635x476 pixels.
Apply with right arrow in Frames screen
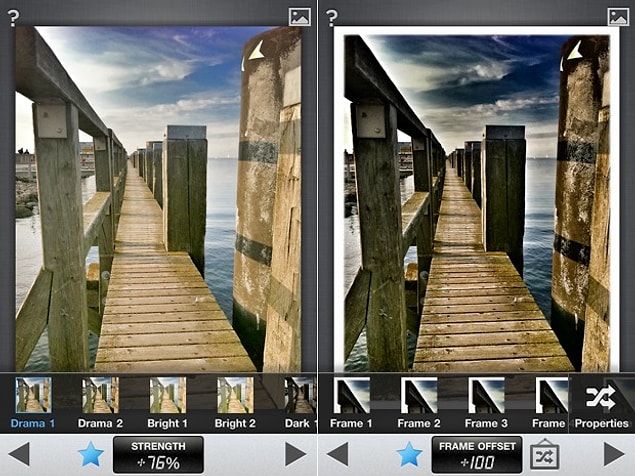pos(615,454)
